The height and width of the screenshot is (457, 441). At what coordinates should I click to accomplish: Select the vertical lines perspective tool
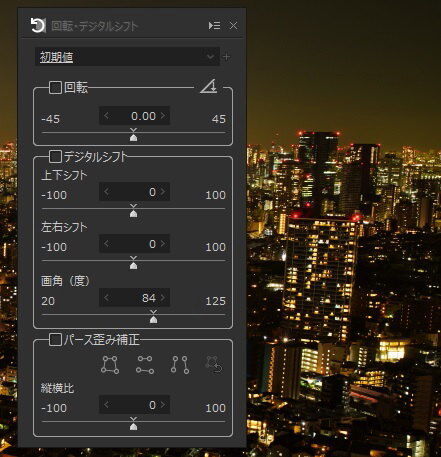180,365
